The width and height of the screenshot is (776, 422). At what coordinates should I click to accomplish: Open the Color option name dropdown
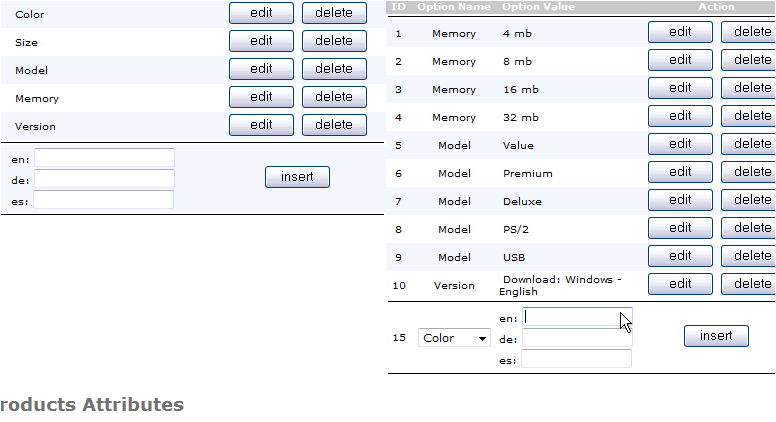[454, 338]
